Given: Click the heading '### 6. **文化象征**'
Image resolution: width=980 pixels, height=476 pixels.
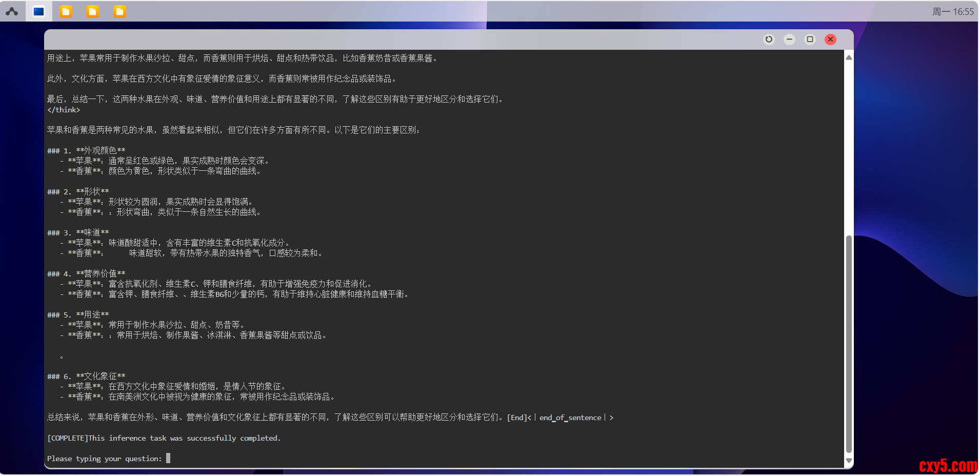Looking at the screenshot, I should pyautogui.click(x=86, y=376).
